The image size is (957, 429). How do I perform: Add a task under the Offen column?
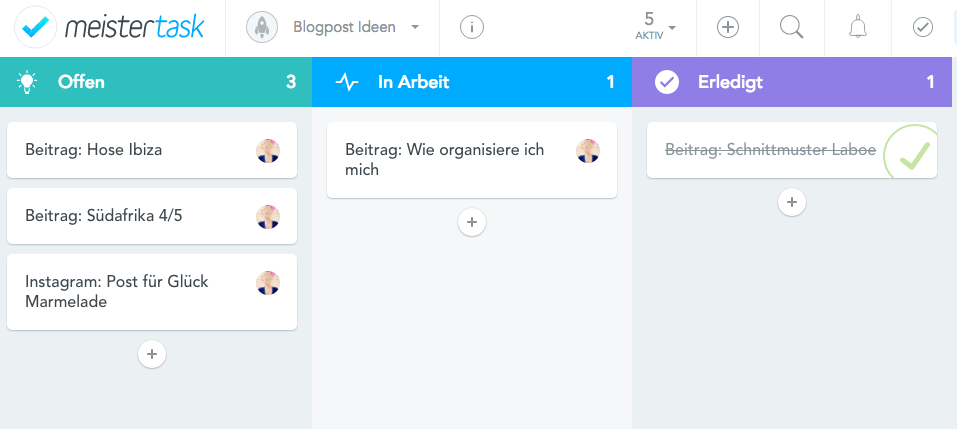click(x=152, y=354)
